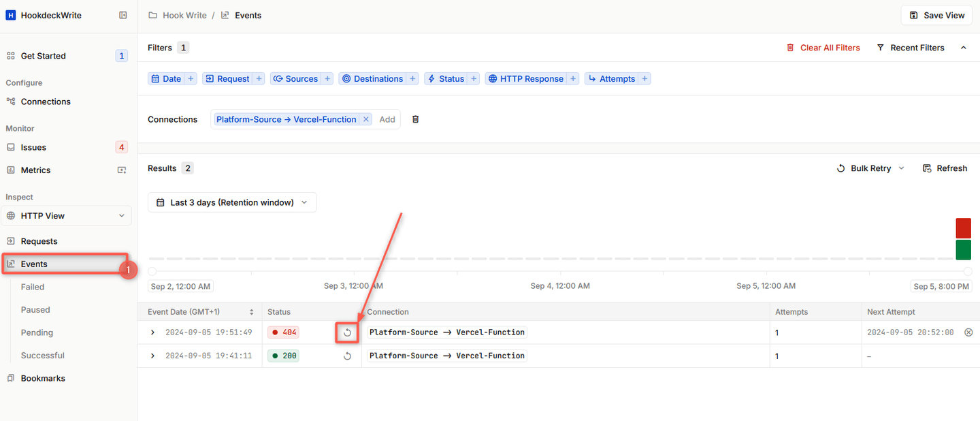Cancel the scheduled next attempt with X icon
The width and height of the screenshot is (980, 421).
click(968, 332)
